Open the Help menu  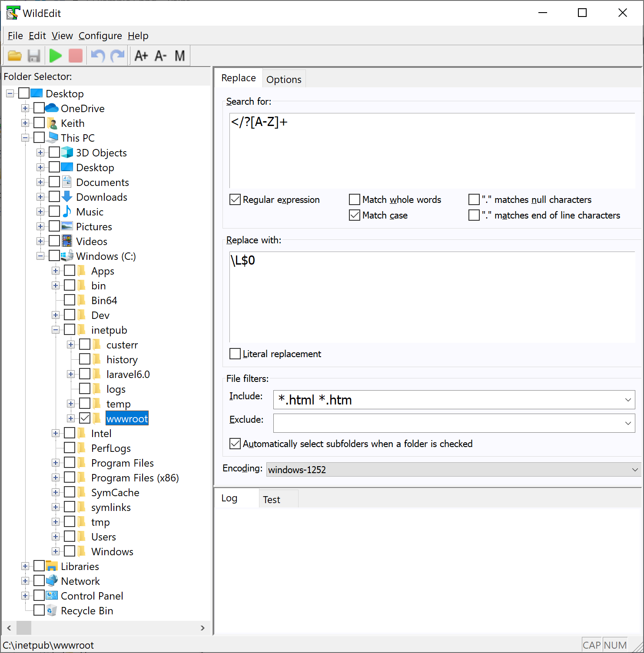coord(138,36)
